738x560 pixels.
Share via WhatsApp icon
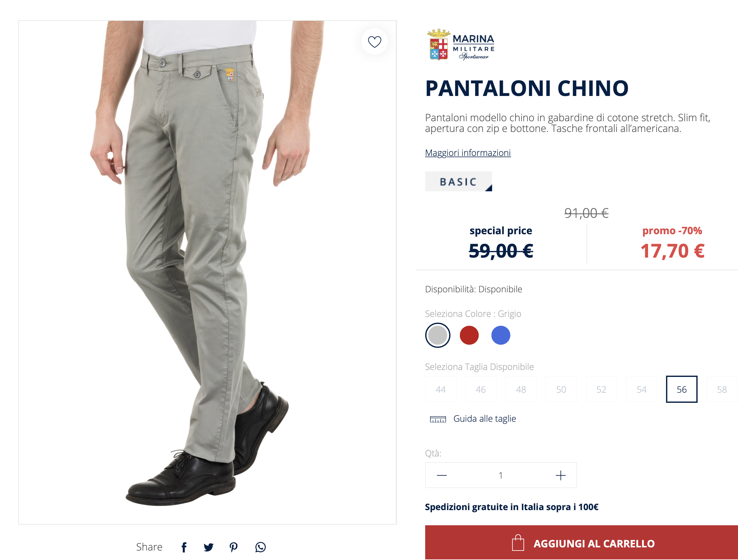pyautogui.click(x=260, y=547)
